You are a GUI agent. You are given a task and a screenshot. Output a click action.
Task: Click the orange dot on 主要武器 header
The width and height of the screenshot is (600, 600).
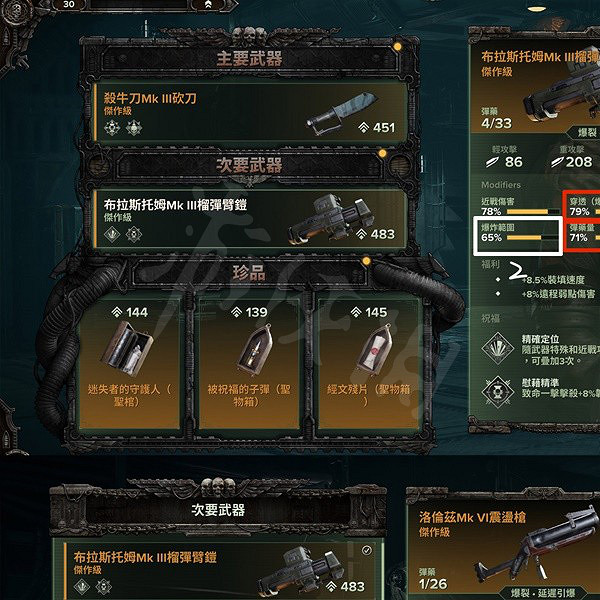(398, 47)
